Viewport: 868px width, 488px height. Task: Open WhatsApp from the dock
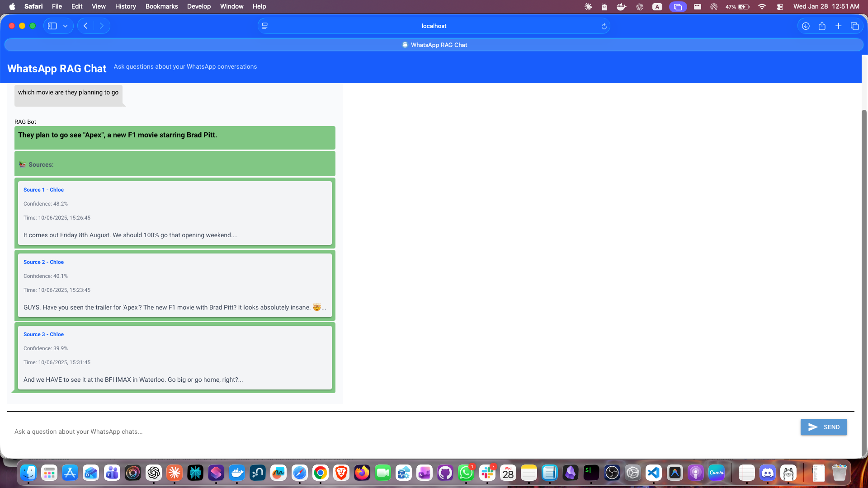point(466,473)
